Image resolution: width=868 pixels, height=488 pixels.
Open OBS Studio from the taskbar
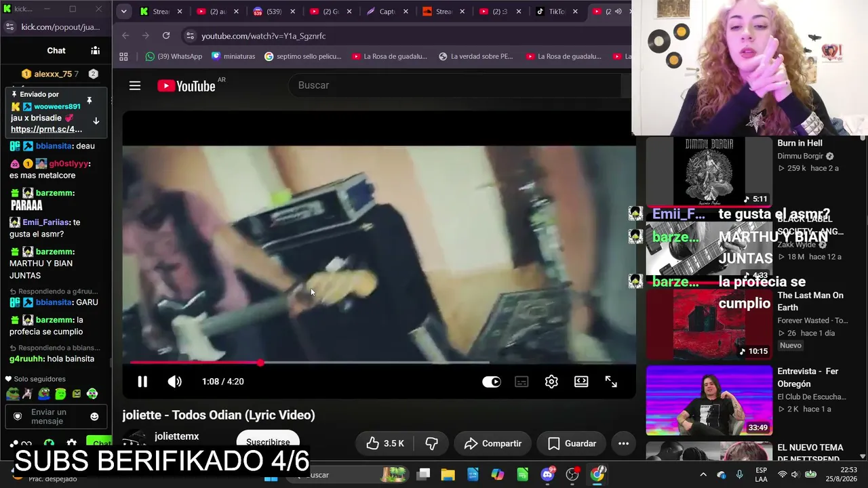click(573, 474)
